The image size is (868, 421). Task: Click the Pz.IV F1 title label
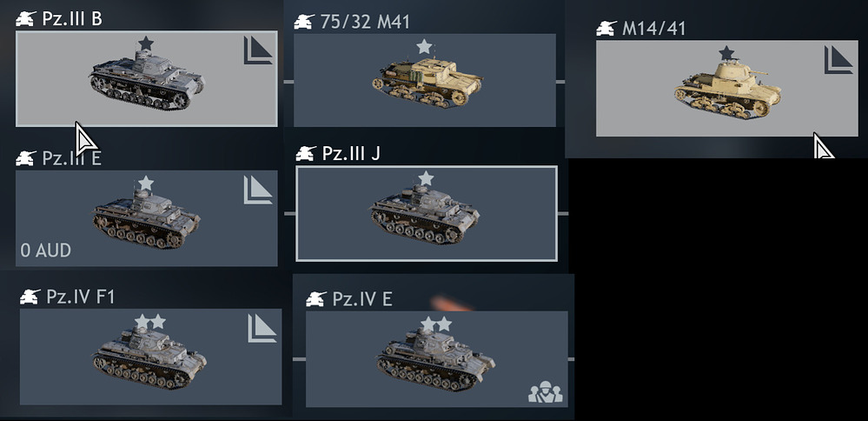[x=81, y=297]
